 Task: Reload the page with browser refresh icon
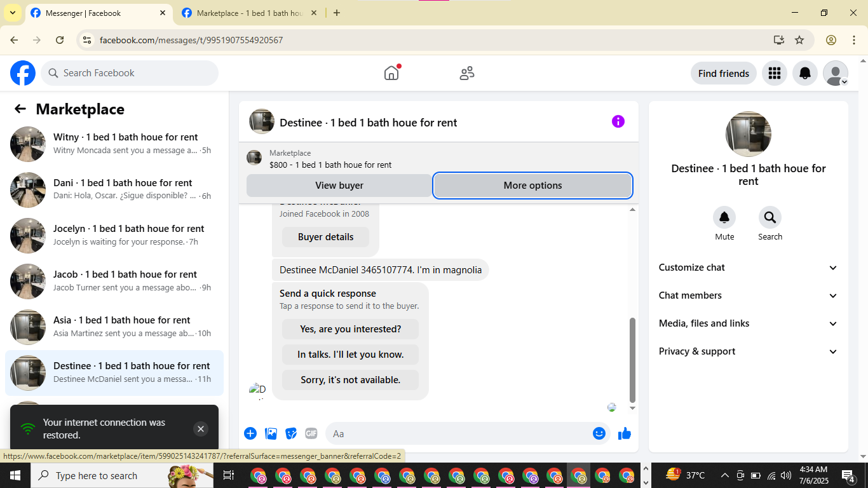click(x=60, y=40)
